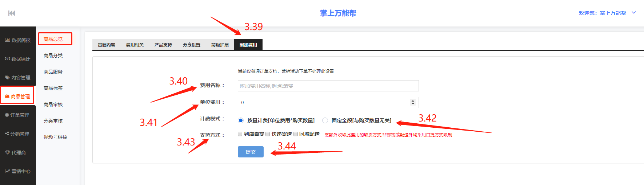Enable the 快递寄送 checkbox

[268, 134]
